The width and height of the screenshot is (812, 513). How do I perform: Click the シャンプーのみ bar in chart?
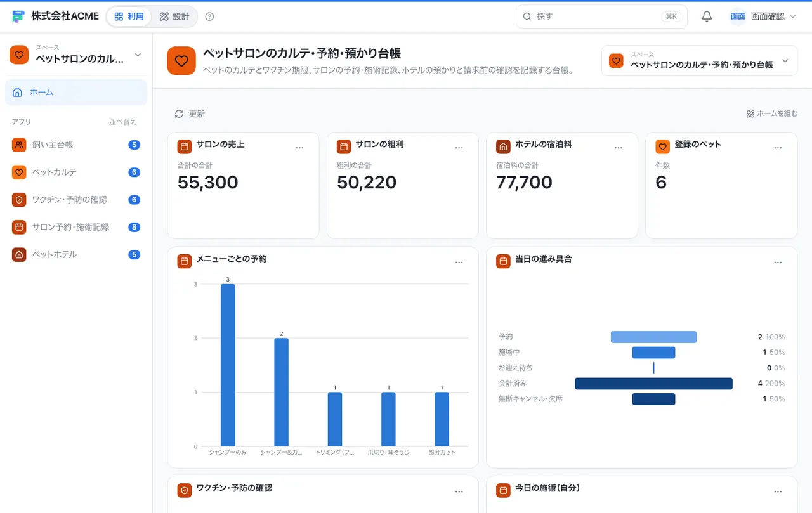point(228,365)
